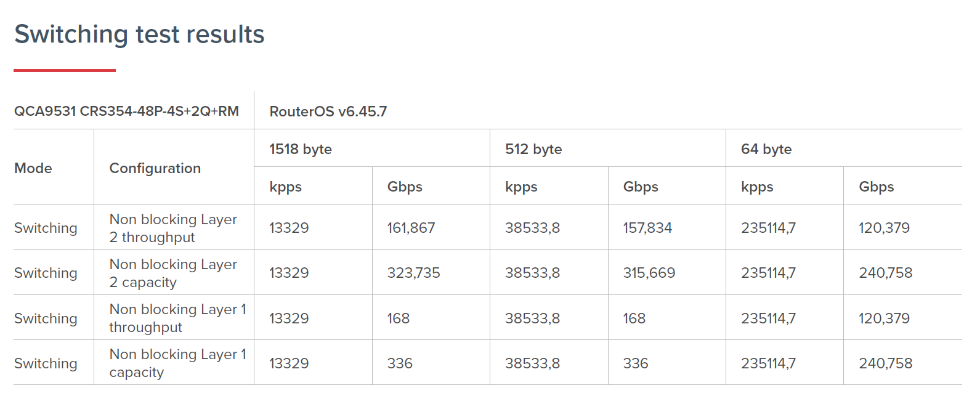The image size is (980, 409).
Task: Click the "Non blocking Layer 1 capacity" cell
Action: pos(177,363)
